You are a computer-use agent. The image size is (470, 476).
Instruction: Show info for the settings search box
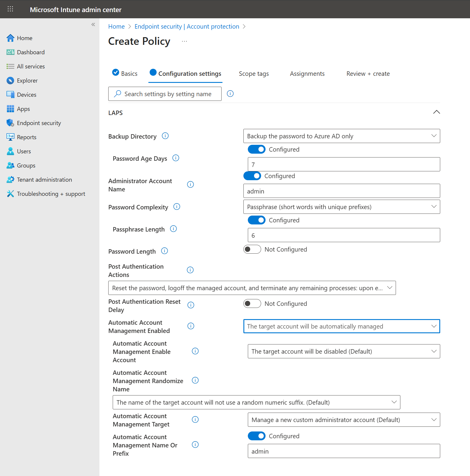(230, 94)
